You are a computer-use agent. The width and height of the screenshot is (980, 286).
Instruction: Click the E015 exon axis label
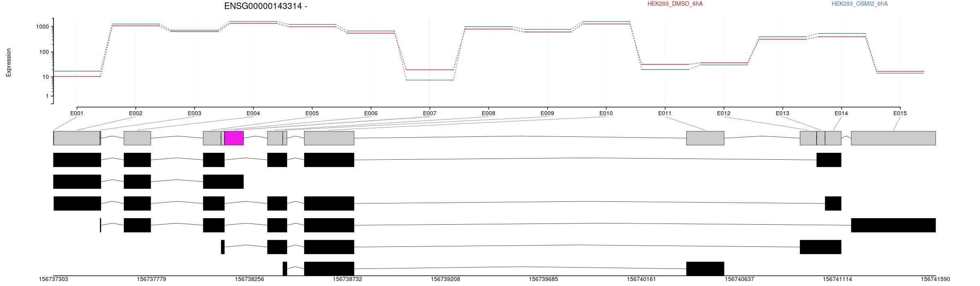[x=900, y=113]
